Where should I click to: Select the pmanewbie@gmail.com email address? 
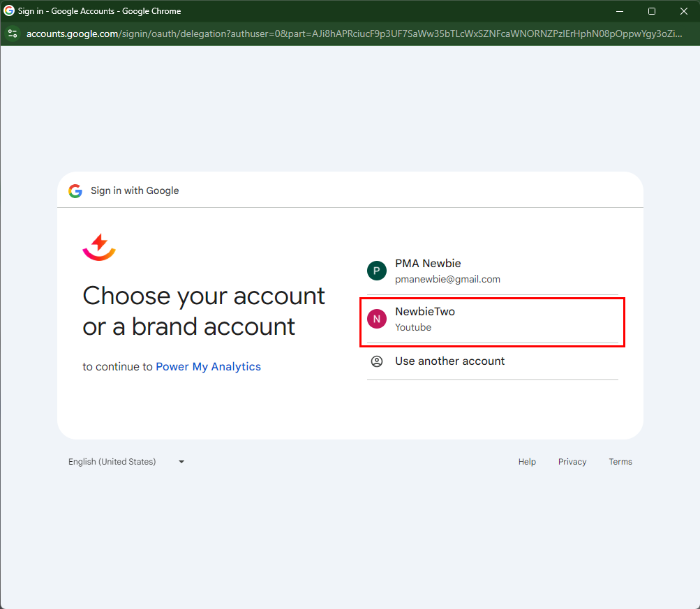pyautogui.click(x=447, y=279)
